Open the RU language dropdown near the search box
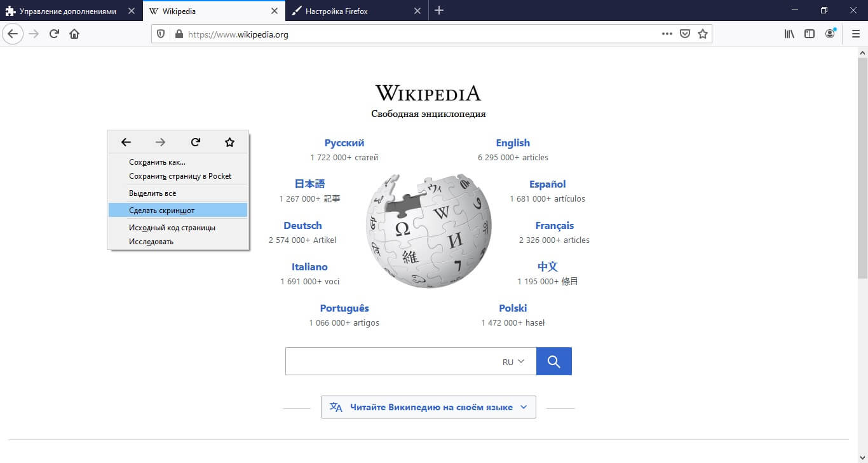This screenshot has height=463, width=868. (x=513, y=361)
